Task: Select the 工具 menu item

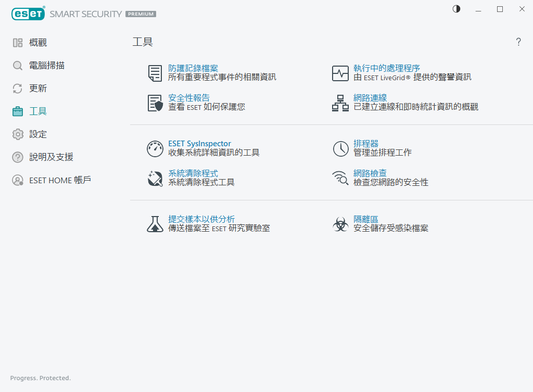Action: (x=38, y=111)
